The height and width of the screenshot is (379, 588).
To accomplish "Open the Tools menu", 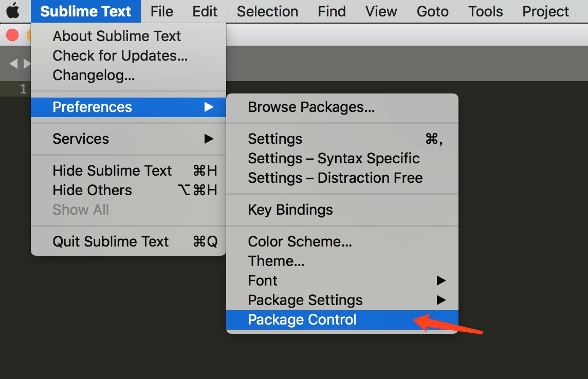I will [x=485, y=11].
